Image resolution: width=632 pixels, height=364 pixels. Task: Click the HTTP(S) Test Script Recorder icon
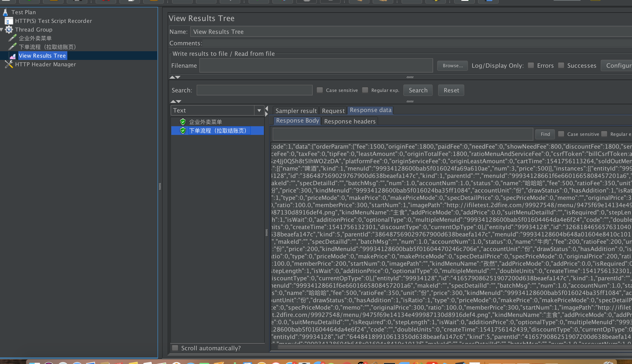pos(9,21)
